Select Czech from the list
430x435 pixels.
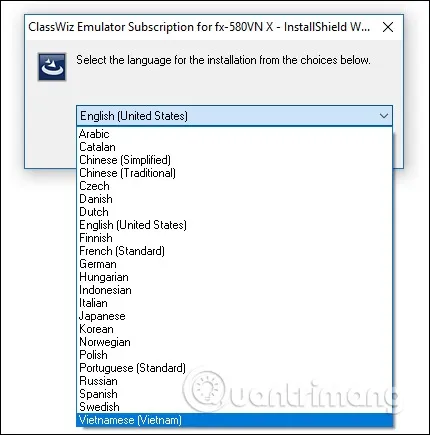(x=234, y=186)
